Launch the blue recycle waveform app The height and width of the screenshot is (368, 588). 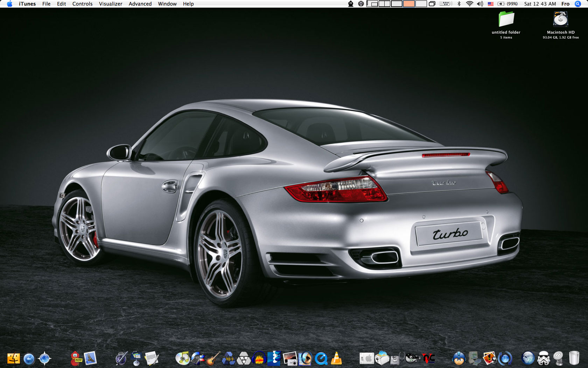pos(228,359)
